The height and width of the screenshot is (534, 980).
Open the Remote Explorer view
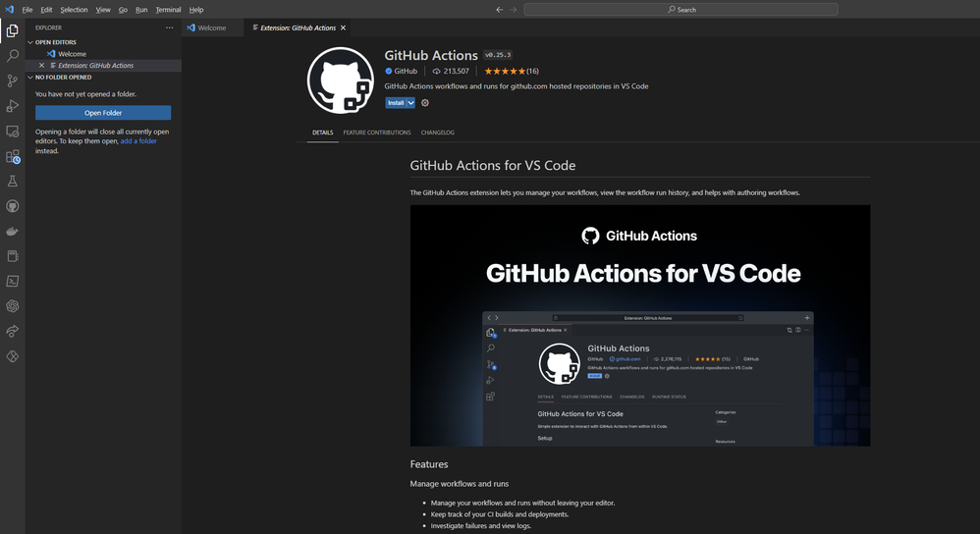pos(12,132)
